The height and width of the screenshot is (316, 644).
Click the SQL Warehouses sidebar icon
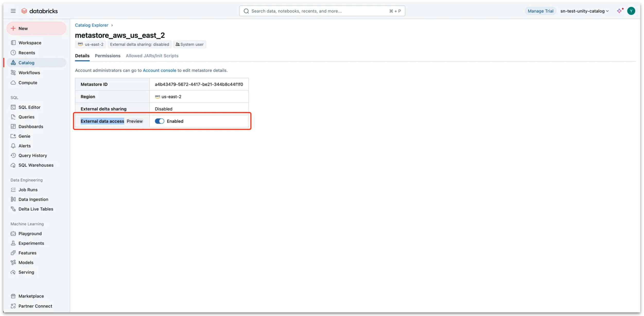[13, 165]
